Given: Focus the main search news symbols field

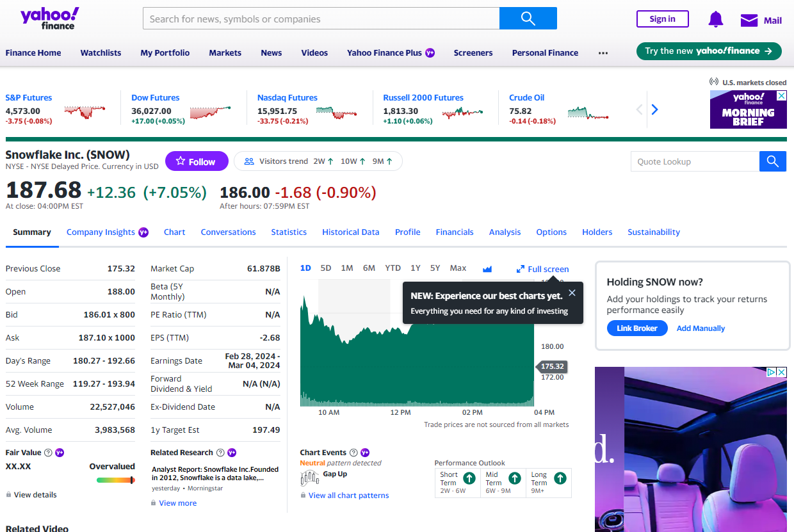Looking at the screenshot, I should click(x=321, y=19).
